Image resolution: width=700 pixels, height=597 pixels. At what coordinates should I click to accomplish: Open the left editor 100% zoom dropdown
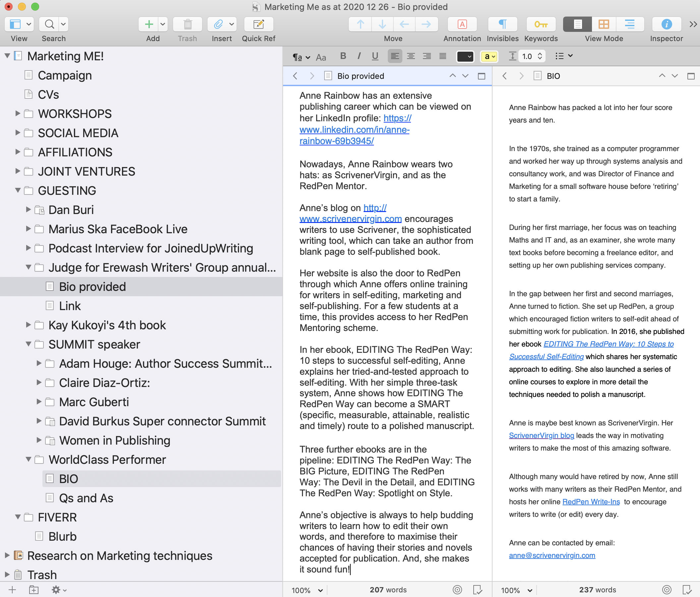(x=307, y=590)
